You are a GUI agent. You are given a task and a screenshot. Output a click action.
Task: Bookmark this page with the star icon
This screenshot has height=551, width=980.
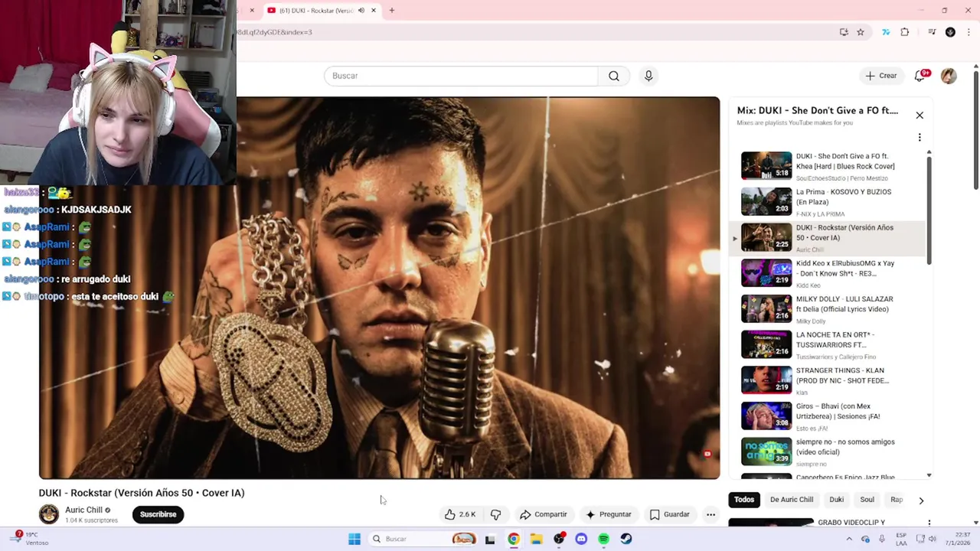[x=861, y=32]
